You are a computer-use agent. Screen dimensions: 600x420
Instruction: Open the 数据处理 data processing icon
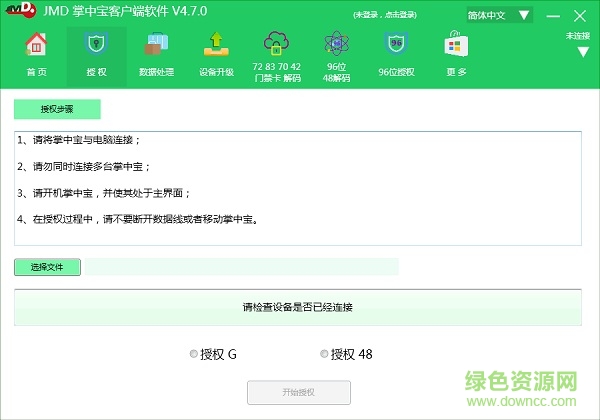click(156, 44)
